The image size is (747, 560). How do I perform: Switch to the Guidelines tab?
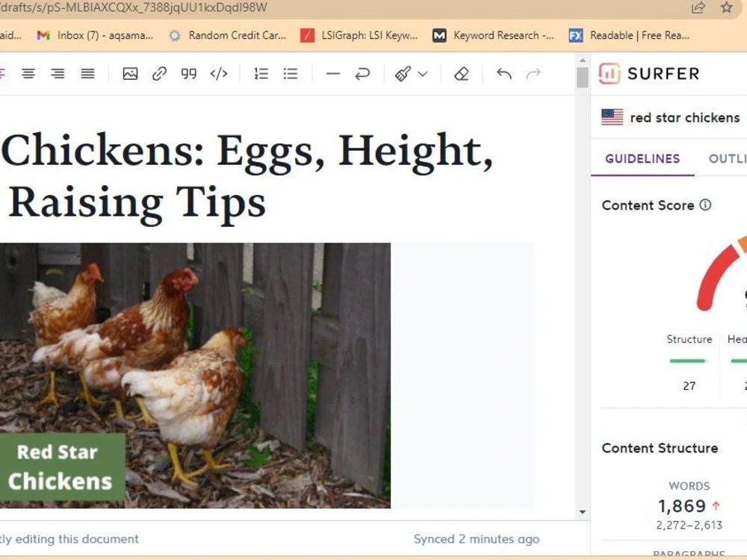(642, 158)
